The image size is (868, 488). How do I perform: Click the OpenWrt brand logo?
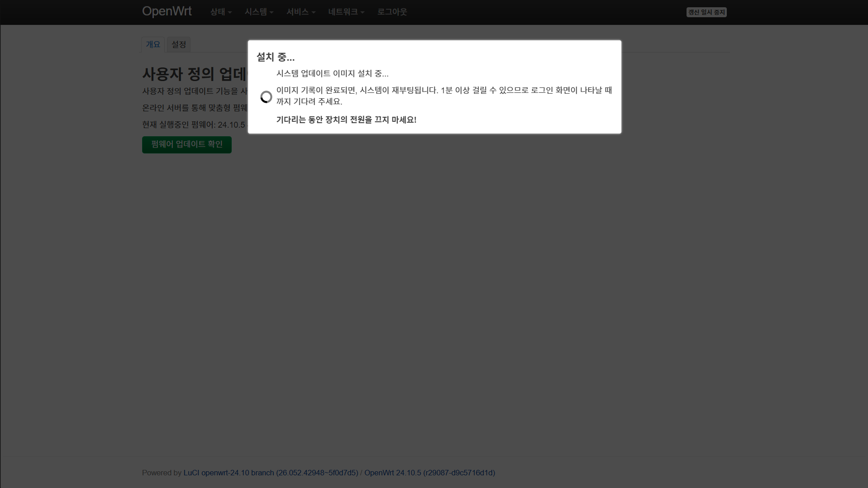(x=167, y=12)
